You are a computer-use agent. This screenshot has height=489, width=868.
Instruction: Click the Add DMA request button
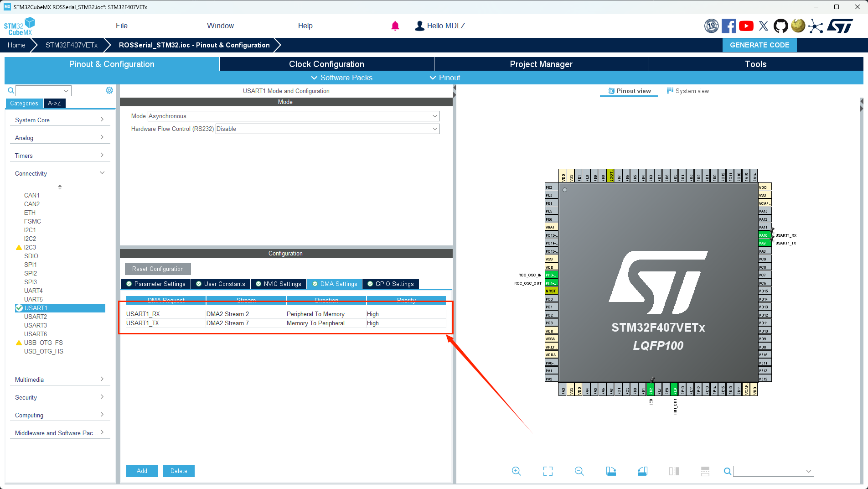click(142, 471)
